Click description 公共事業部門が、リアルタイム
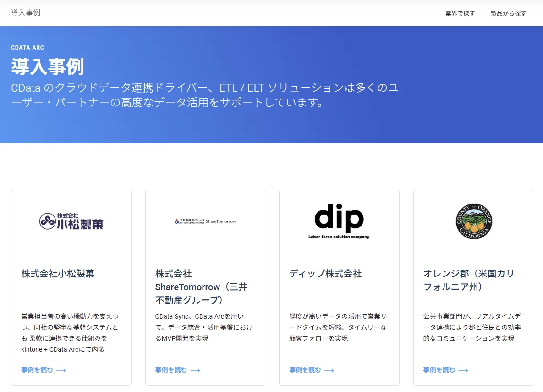The image size is (543, 392). tap(472, 327)
